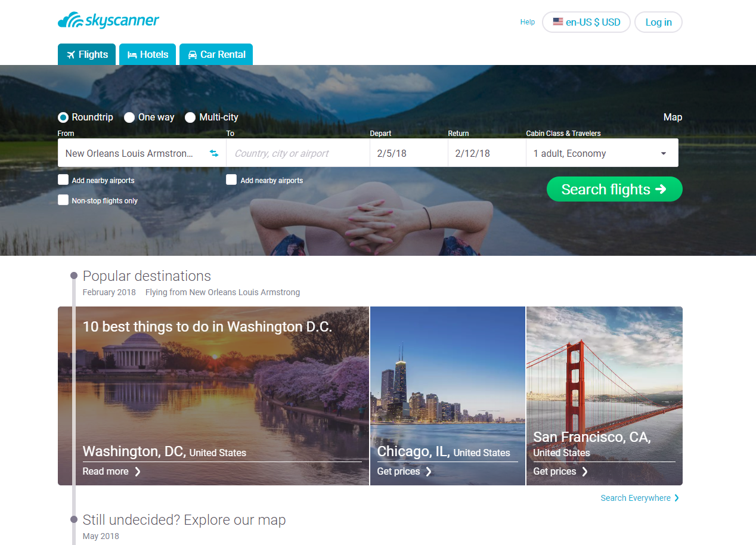
Task: Open the Depart date picker
Action: [x=409, y=153]
